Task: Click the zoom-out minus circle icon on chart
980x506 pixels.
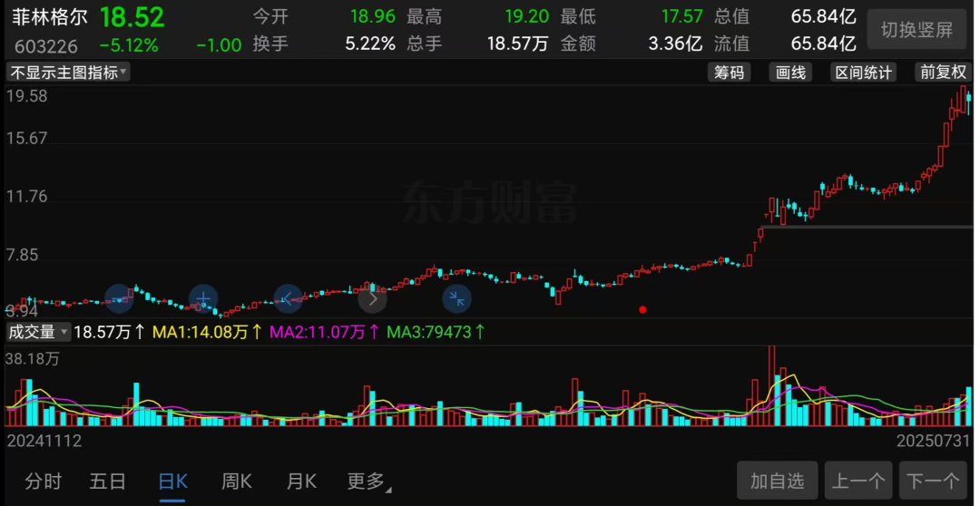Action: coord(119,298)
